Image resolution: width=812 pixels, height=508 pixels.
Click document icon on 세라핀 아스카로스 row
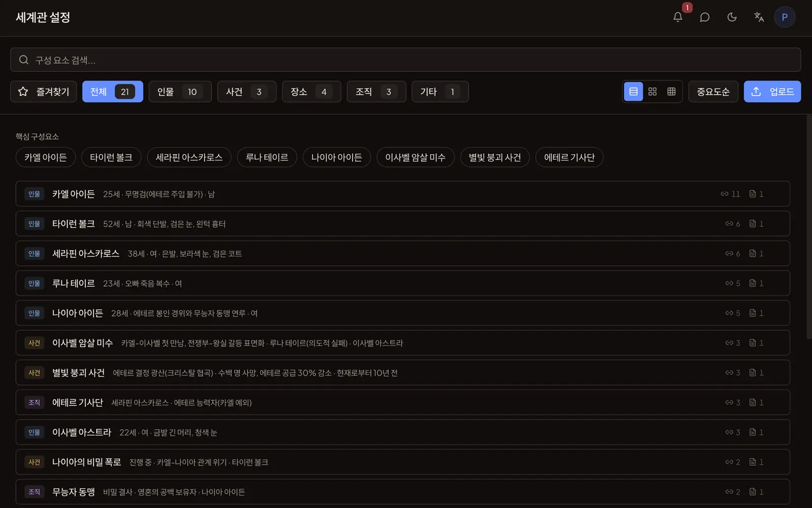tap(753, 254)
